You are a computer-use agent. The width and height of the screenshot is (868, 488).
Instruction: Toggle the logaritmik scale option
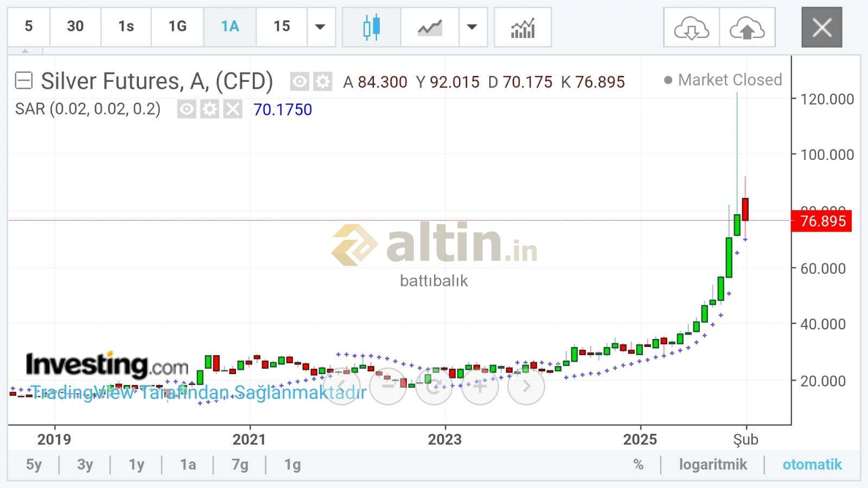[x=713, y=465]
